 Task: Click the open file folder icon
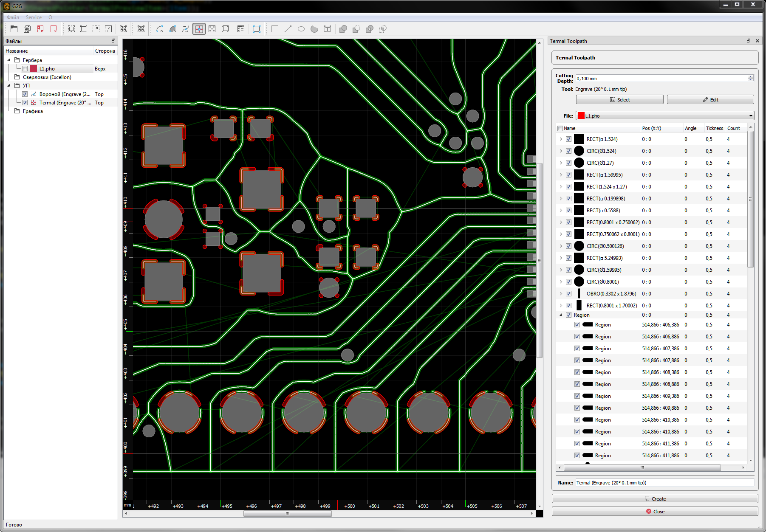pos(14,29)
